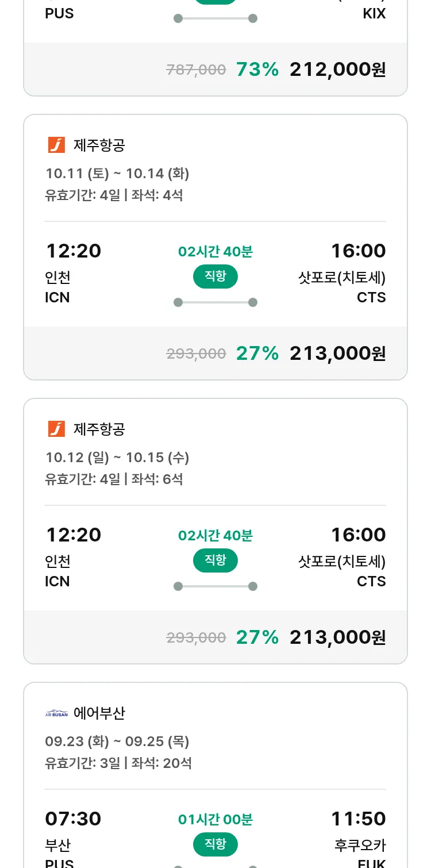431x868 pixels.
Task: Click 제주항공 name on the 10.11 flight card
Action: pos(99,145)
